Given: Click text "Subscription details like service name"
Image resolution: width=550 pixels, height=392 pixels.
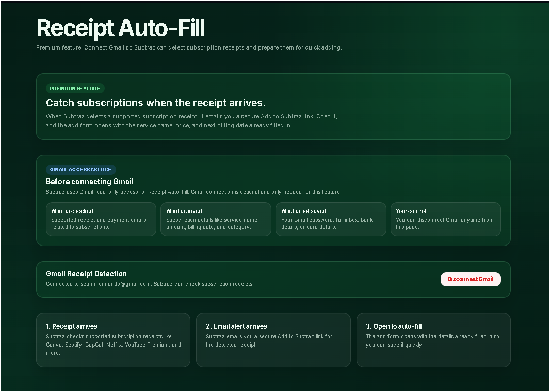Looking at the screenshot, I should 213,223.
